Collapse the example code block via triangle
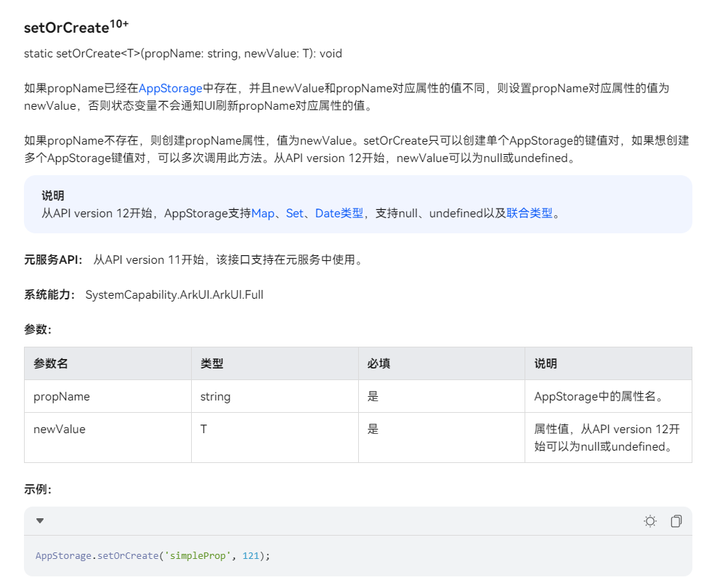This screenshot has height=588, width=720. pyautogui.click(x=40, y=520)
